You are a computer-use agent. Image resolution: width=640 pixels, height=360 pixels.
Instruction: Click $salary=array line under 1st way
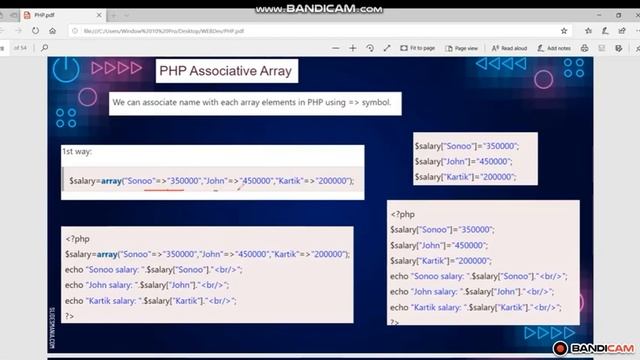211,181
